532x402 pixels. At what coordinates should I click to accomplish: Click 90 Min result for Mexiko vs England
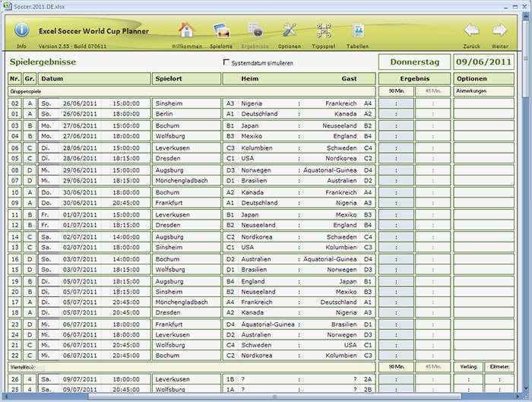pos(396,136)
